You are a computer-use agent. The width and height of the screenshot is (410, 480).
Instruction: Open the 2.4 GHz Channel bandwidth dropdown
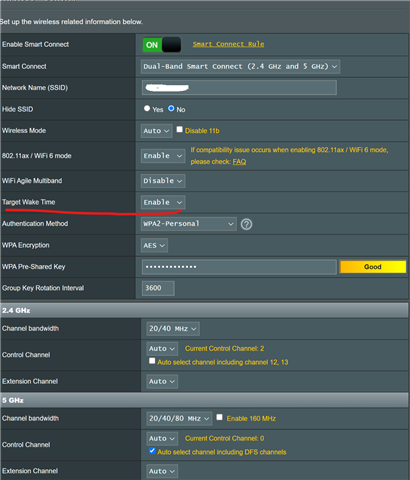click(173, 329)
